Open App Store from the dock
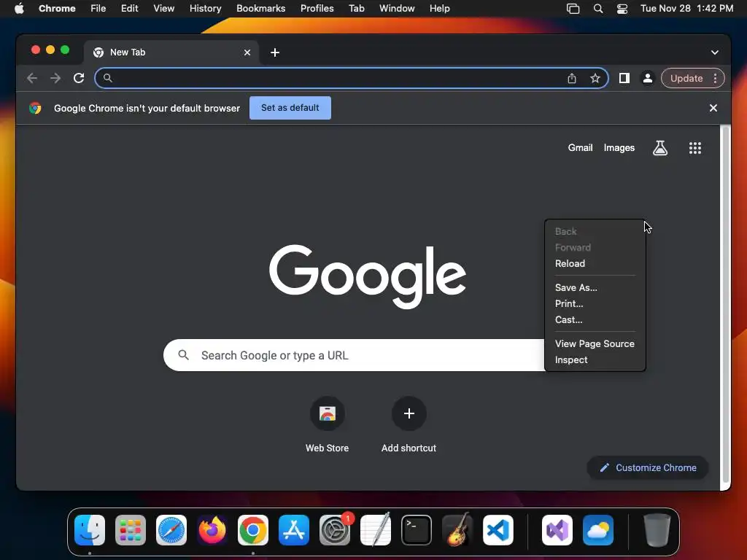747x560 pixels. coord(294,530)
